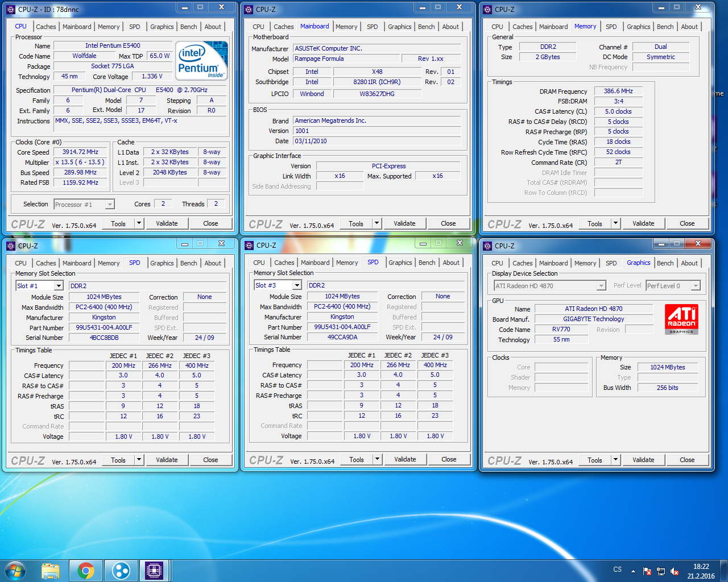Viewport: 728px width, 582px height.
Task: Click the Close button in the Slot #1 SPD window
Action: pos(210,460)
